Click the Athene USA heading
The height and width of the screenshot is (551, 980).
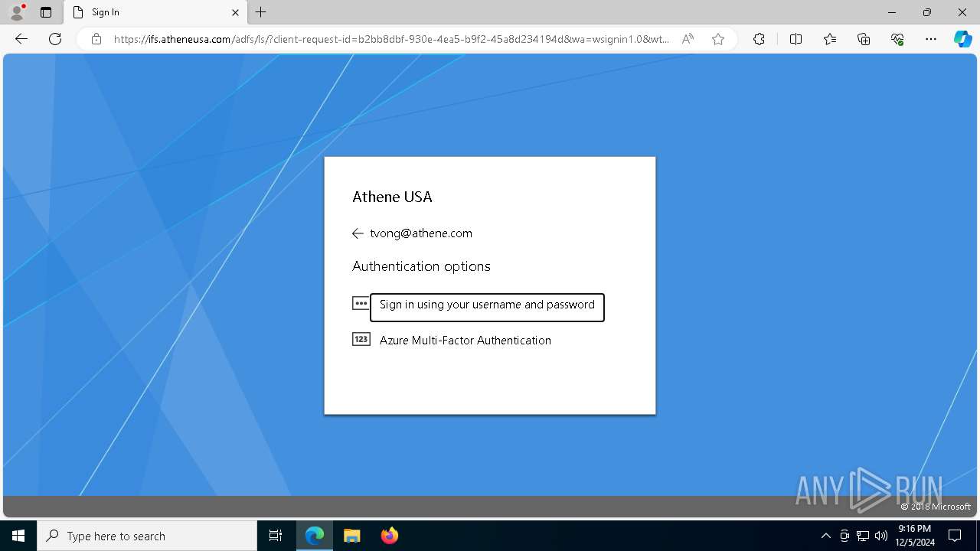tap(392, 197)
